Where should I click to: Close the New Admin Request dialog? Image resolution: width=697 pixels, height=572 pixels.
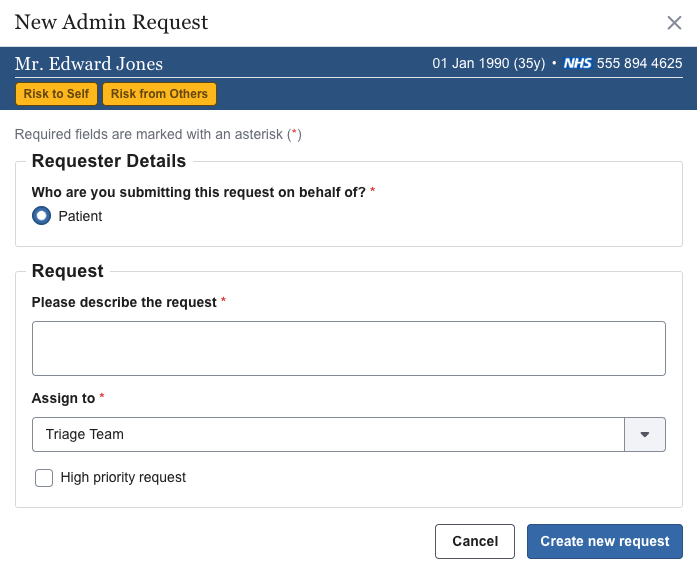click(x=674, y=23)
